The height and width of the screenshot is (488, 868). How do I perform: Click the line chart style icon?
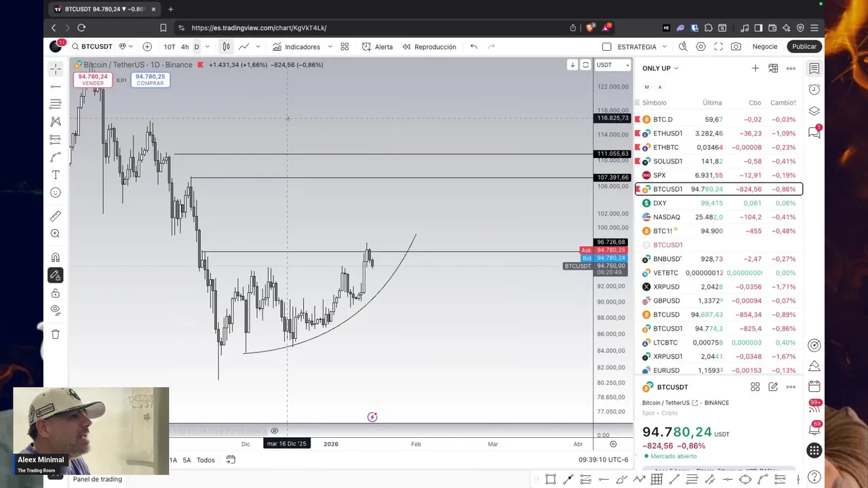[x=243, y=47]
